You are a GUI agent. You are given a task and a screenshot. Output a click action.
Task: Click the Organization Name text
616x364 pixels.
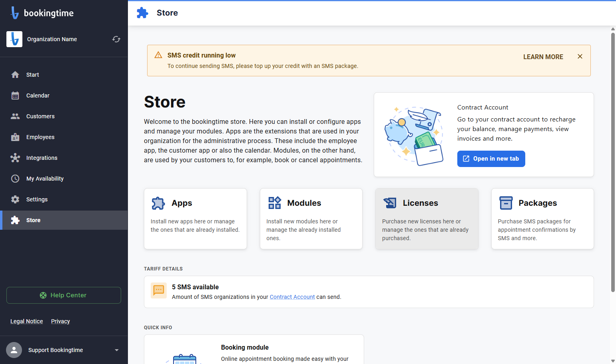pyautogui.click(x=52, y=39)
